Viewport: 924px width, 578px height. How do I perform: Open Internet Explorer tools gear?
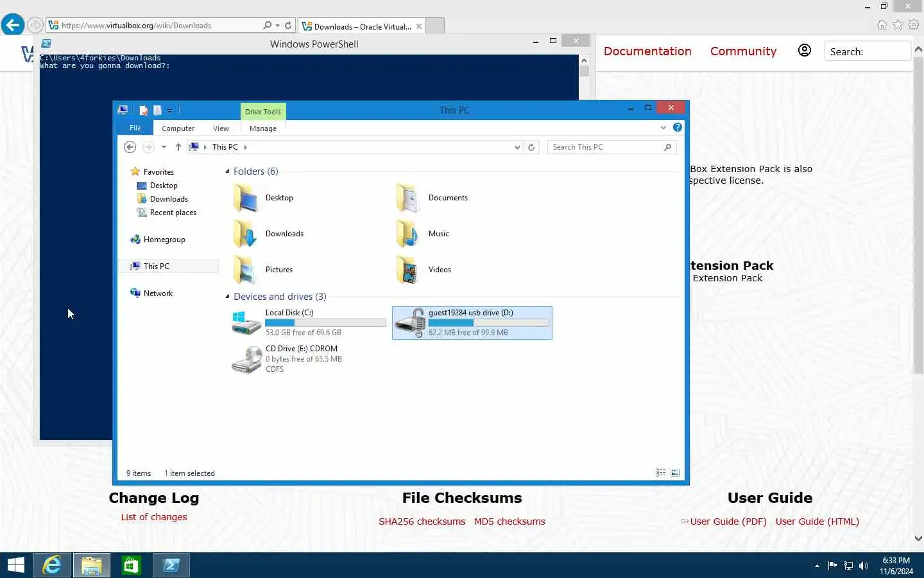(x=914, y=25)
